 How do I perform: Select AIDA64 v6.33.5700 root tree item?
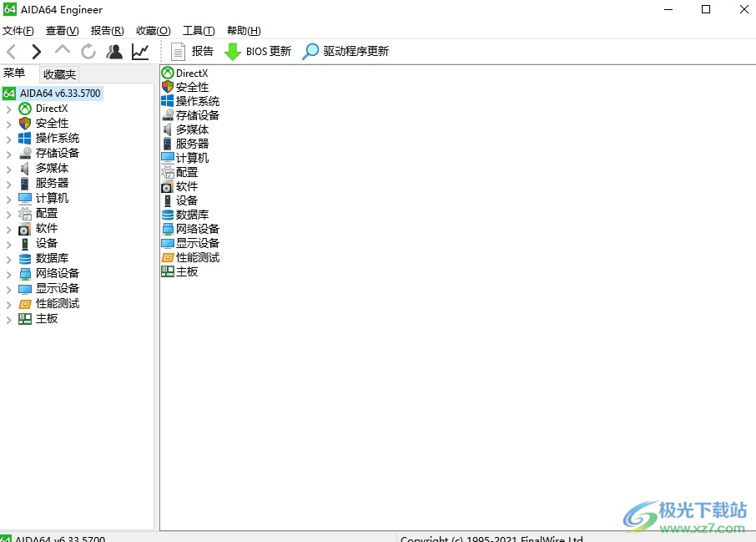point(60,94)
